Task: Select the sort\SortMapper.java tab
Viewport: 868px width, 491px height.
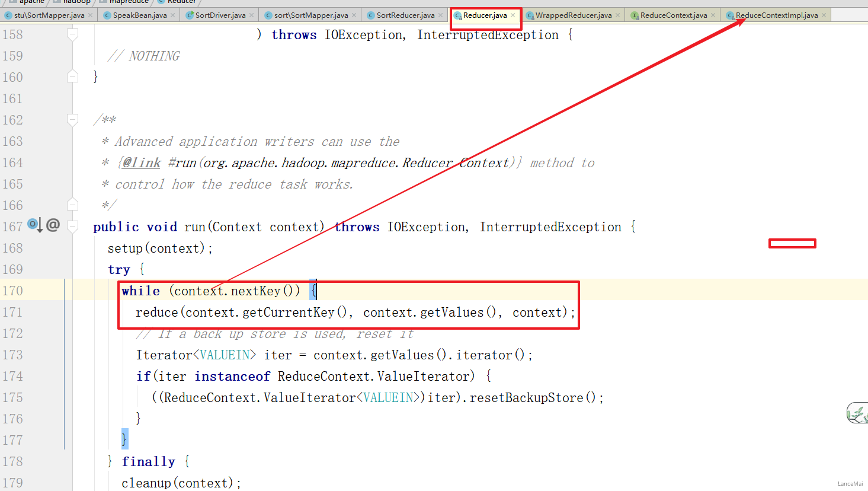Action: tap(311, 15)
